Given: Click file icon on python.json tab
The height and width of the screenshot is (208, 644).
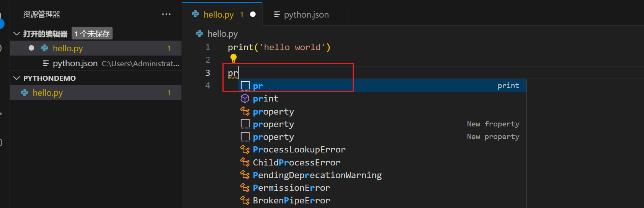Looking at the screenshot, I should [277, 14].
